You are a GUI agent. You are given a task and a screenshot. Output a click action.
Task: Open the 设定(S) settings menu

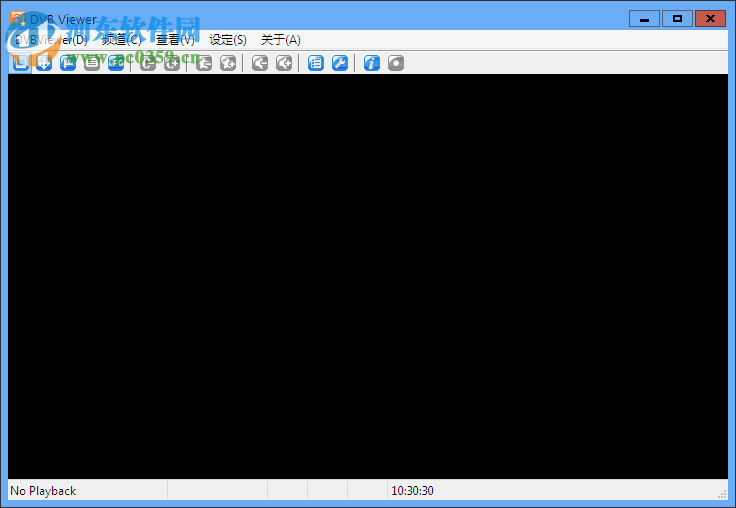(228, 40)
